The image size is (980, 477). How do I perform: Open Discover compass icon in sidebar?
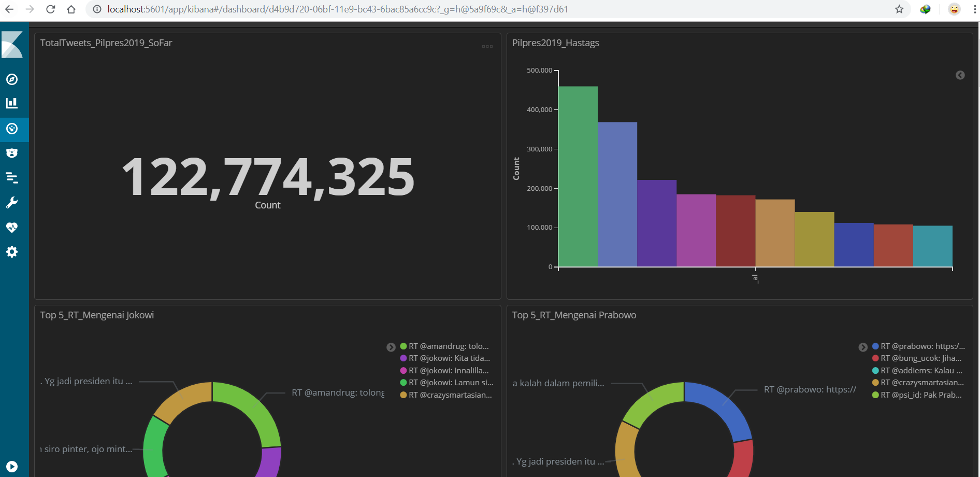[12, 79]
